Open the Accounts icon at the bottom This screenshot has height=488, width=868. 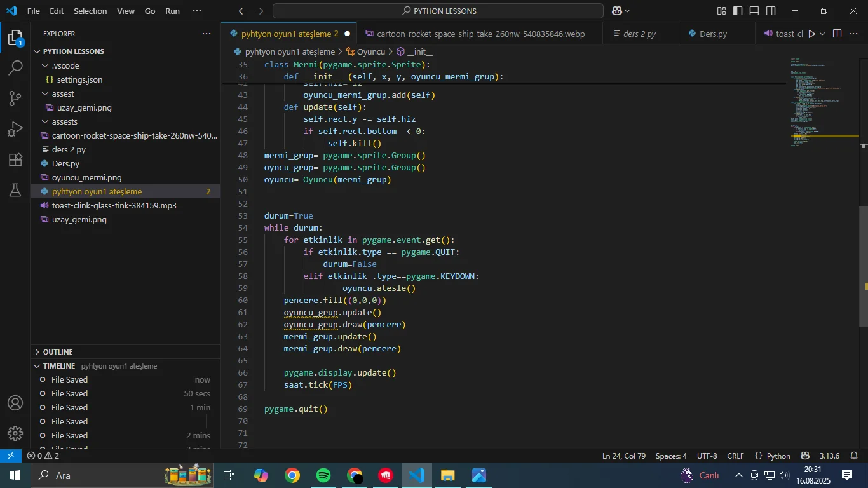(x=15, y=402)
